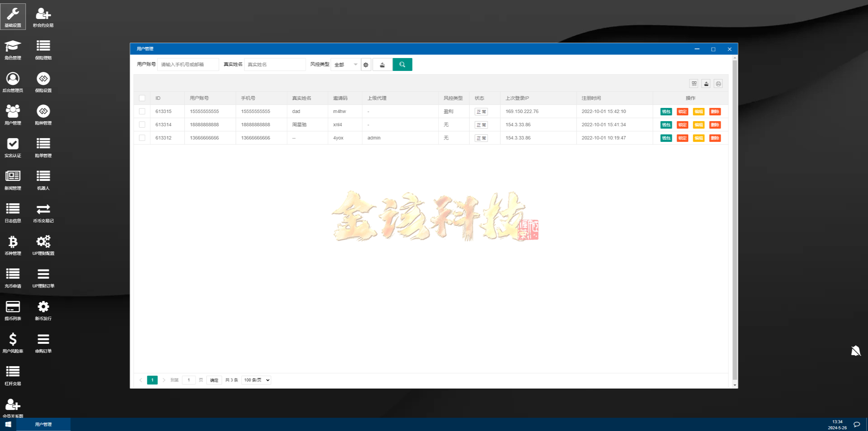
Task: Focus the 用户账号 phone or email input
Action: [x=188, y=64]
